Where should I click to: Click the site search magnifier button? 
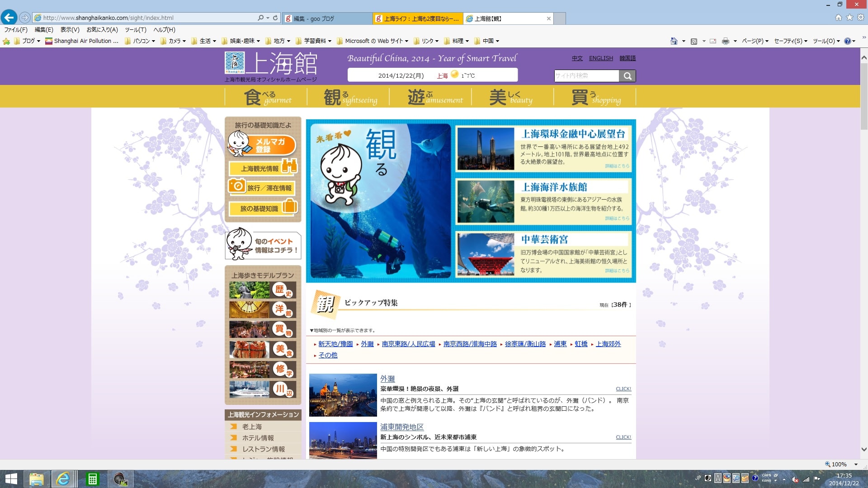627,76
